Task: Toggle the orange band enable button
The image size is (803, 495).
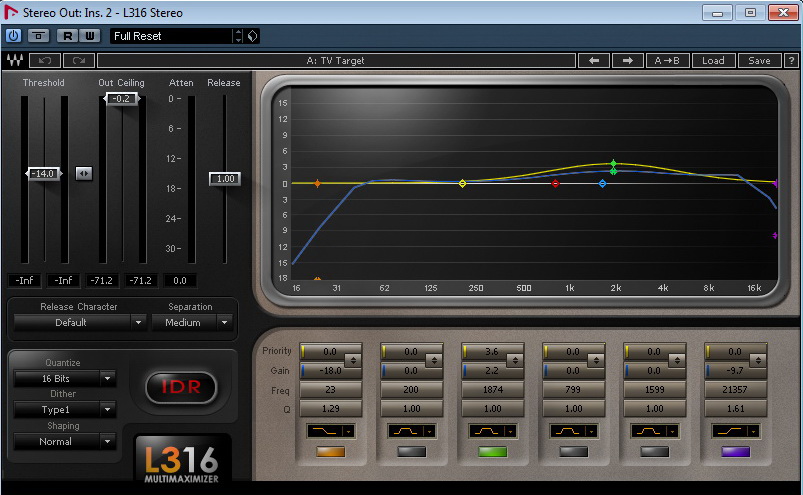Action: (x=330, y=451)
